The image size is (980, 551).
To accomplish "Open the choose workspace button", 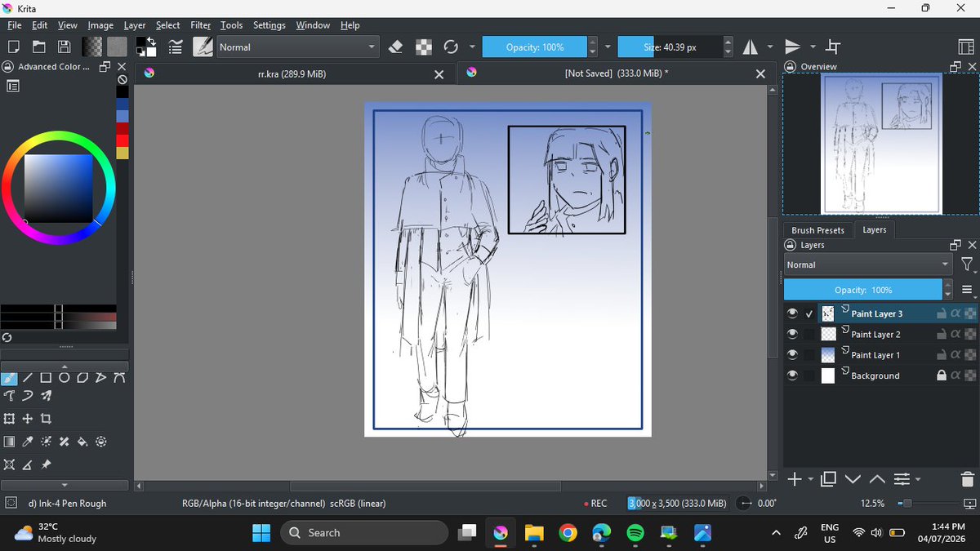I will pos(965,47).
